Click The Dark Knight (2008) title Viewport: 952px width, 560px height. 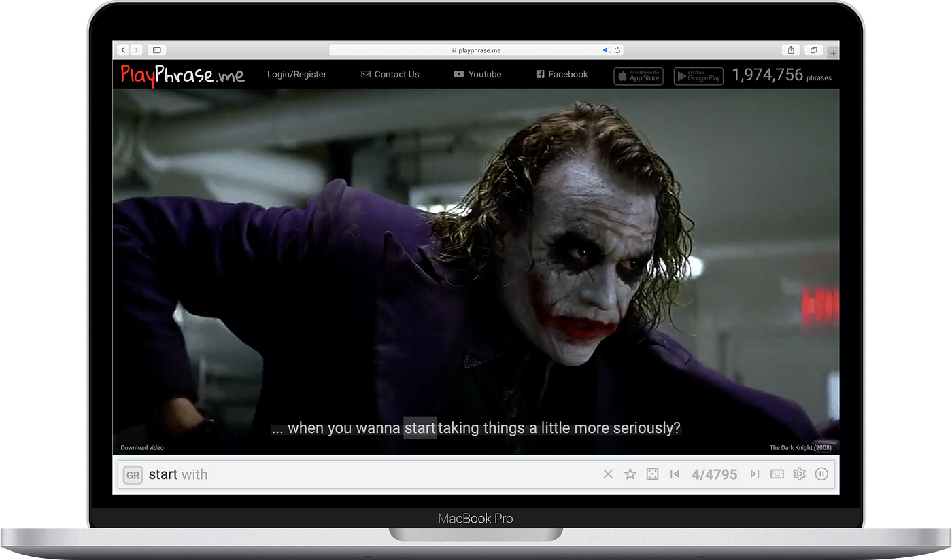800,448
